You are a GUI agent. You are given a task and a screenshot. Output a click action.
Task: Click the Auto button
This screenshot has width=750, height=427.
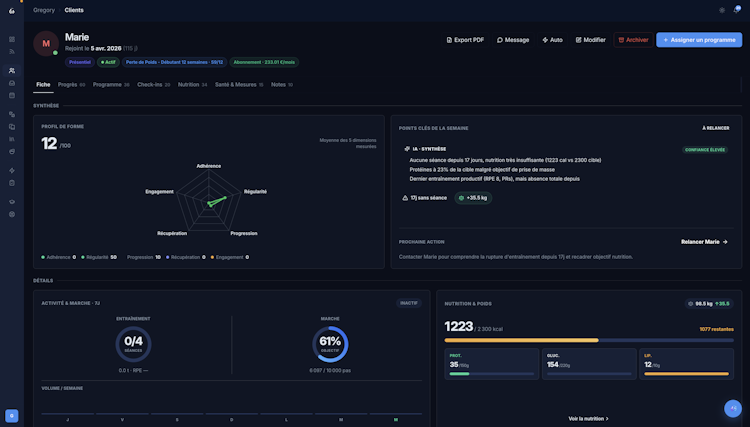[552, 40]
